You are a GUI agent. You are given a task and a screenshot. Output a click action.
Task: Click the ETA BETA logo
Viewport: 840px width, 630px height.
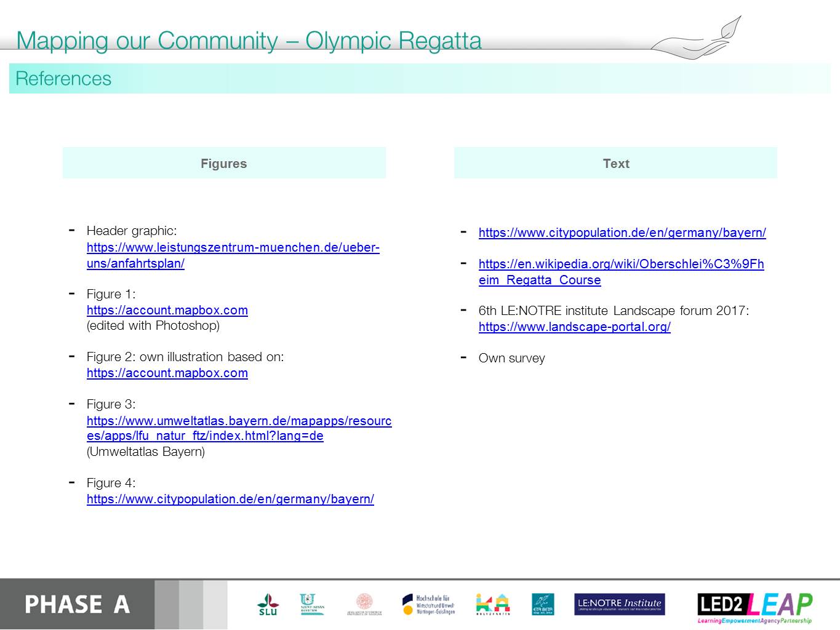[543, 604]
